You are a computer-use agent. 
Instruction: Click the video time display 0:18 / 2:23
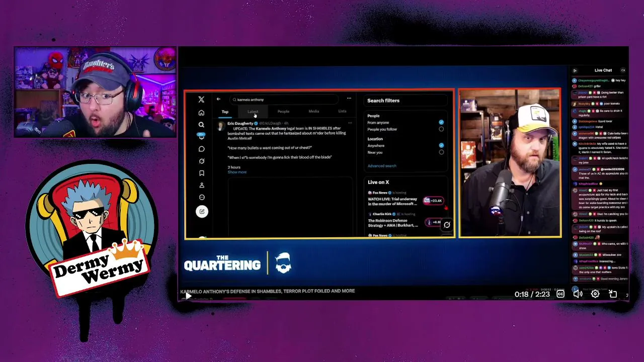coord(532,294)
